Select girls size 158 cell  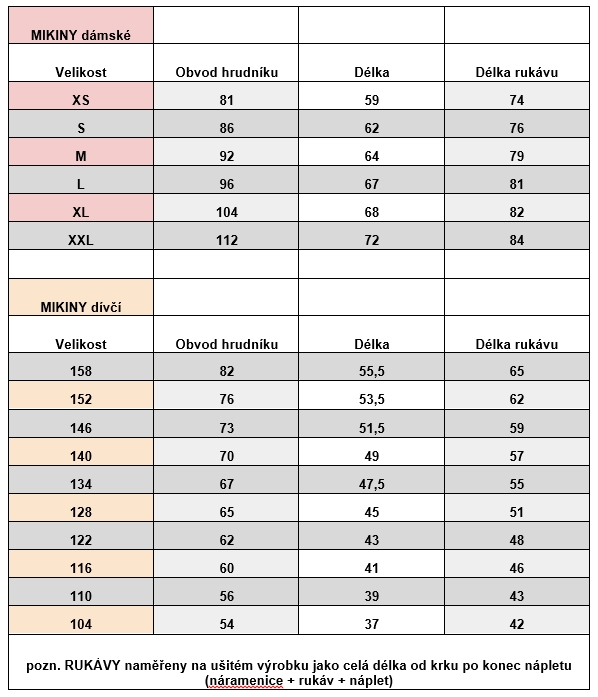coord(81,367)
